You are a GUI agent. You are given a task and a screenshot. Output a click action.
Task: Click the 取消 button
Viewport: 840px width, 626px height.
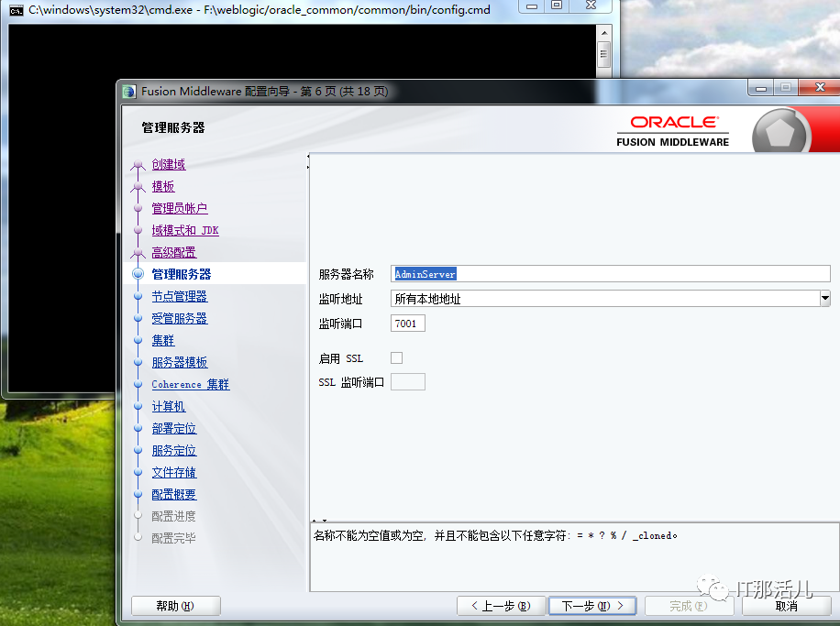(x=787, y=606)
